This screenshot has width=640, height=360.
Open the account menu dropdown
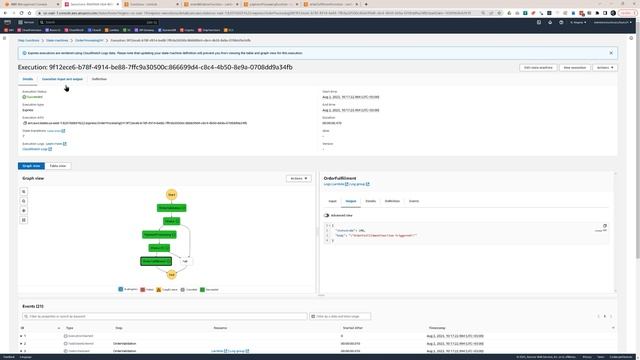pos(612,22)
